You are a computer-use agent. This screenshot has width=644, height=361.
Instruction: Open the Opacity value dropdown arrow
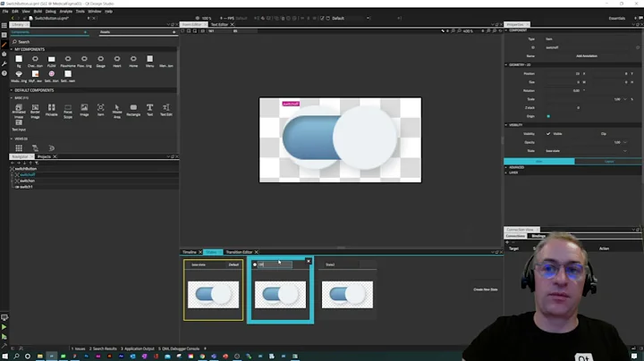coord(625,142)
